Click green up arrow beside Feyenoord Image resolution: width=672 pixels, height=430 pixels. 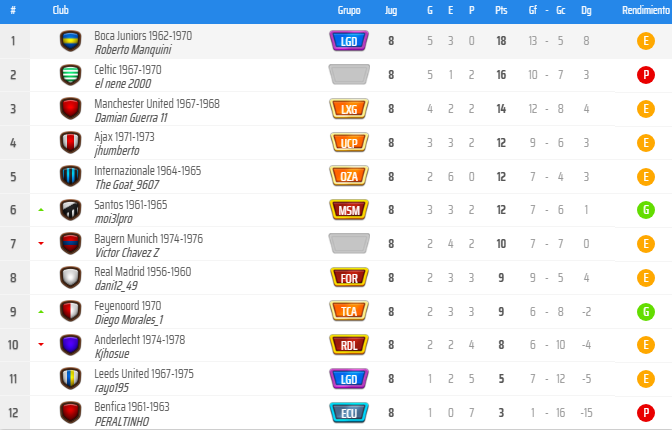pyautogui.click(x=41, y=312)
